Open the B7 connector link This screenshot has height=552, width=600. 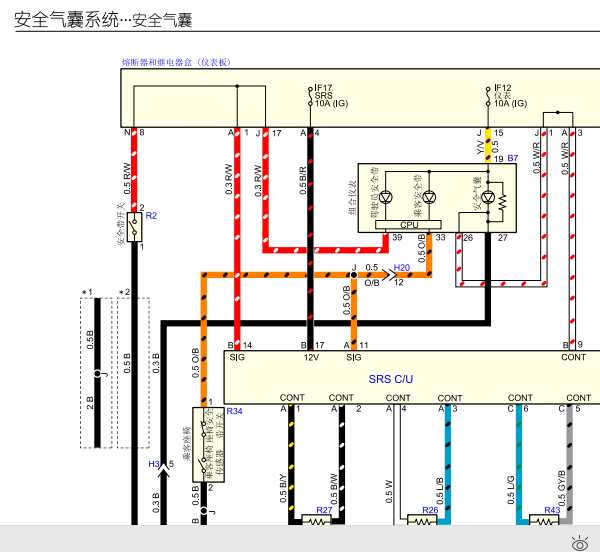pos(512,159)
